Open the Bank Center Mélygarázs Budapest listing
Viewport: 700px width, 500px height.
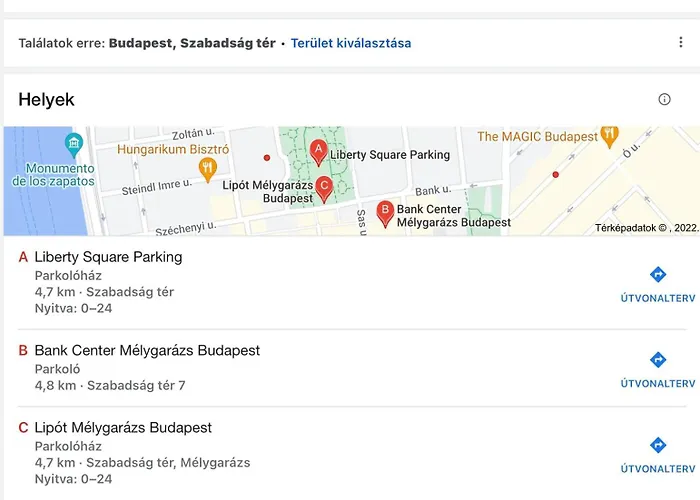point(147,350)
